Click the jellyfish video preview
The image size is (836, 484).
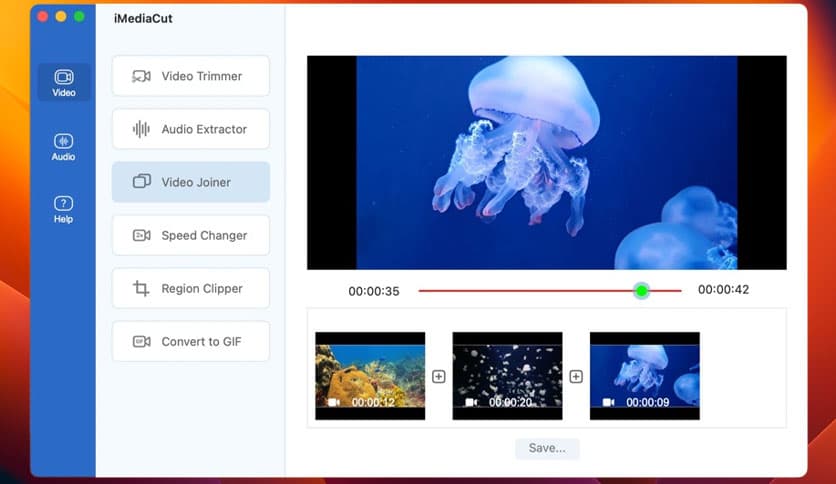pyautogui.click(x=546, y=163)
